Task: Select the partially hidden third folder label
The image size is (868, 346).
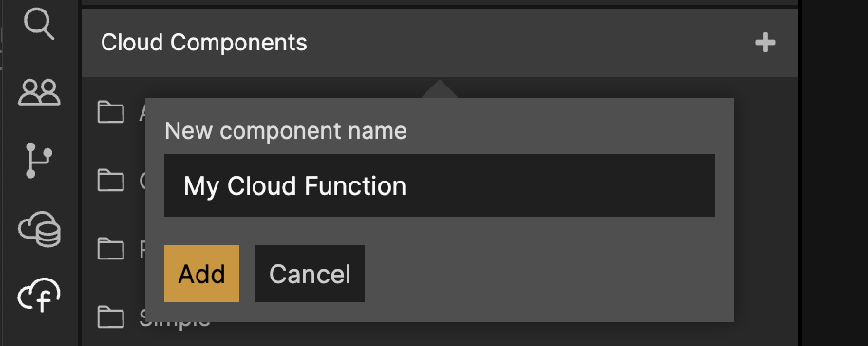Action: point(142,250)
